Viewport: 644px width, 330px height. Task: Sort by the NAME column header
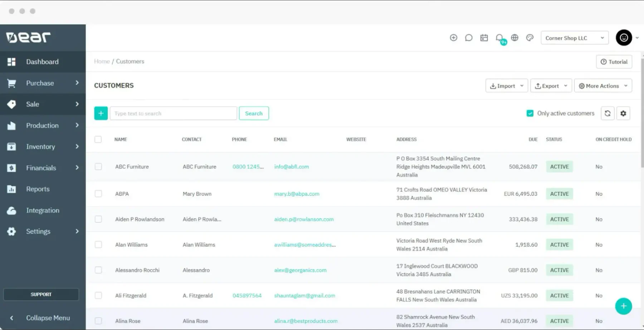(x=121, y=140)
